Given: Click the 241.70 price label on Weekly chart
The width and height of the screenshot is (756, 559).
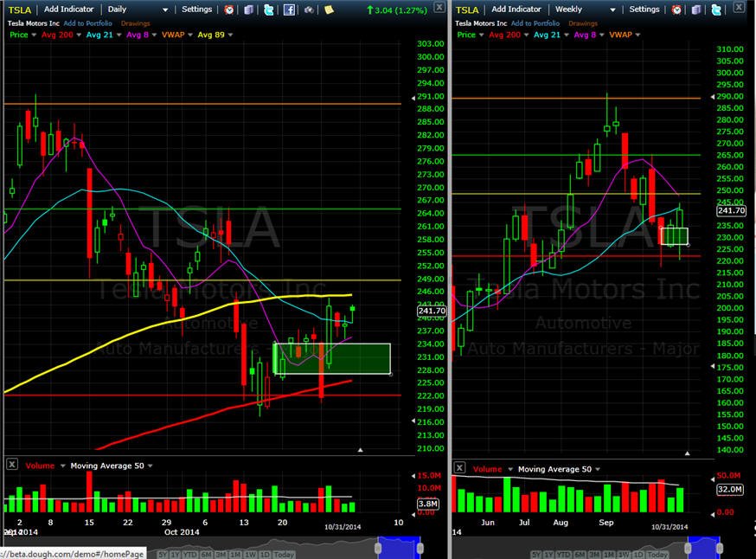Looking at the screenshot, I should tap(732, 211).
